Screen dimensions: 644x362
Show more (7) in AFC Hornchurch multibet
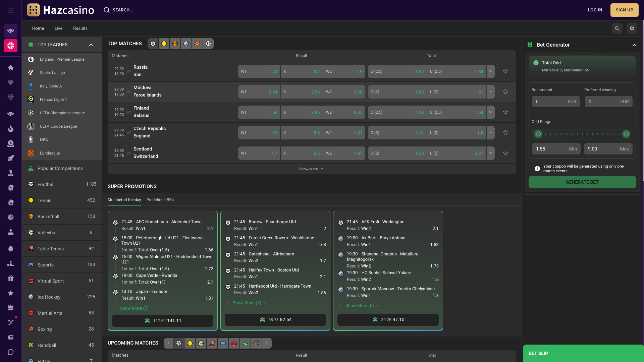137,308
